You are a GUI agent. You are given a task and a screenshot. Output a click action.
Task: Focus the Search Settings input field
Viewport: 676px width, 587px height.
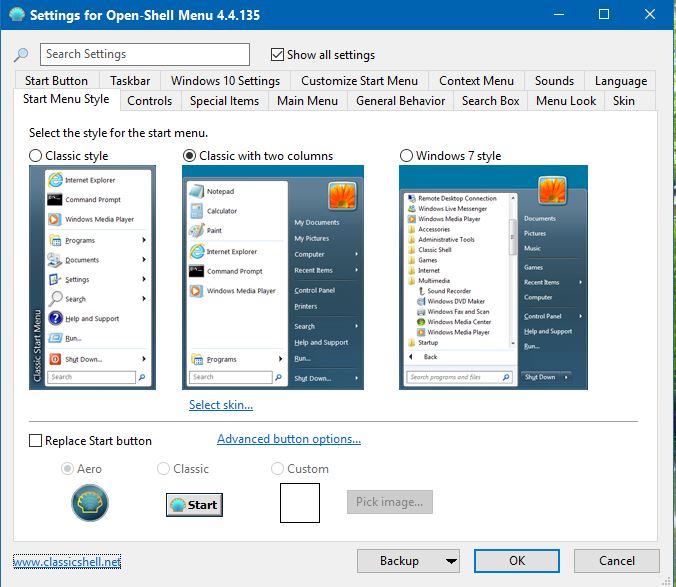[145, 54]
